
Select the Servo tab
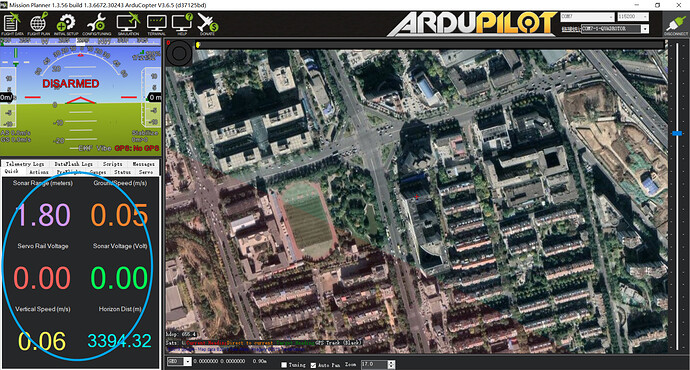(146, 172)
